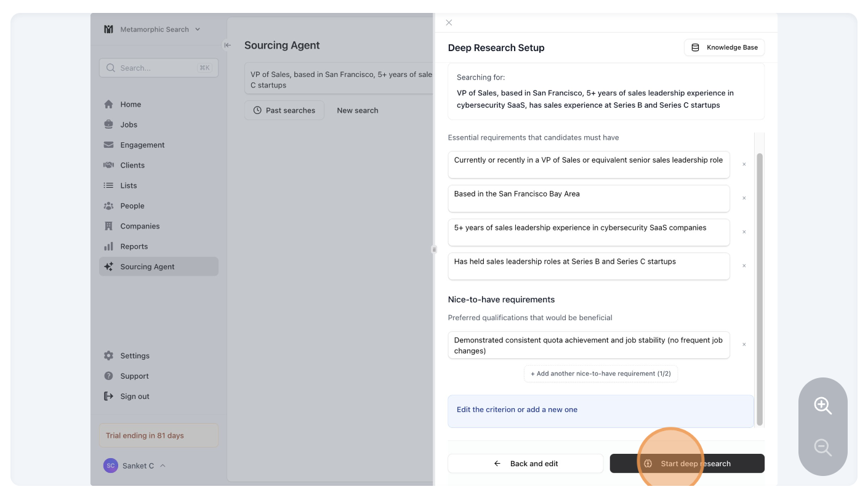Click the Sourcing Agent query text box
868x500 pixels.
[x=340, y=79]
